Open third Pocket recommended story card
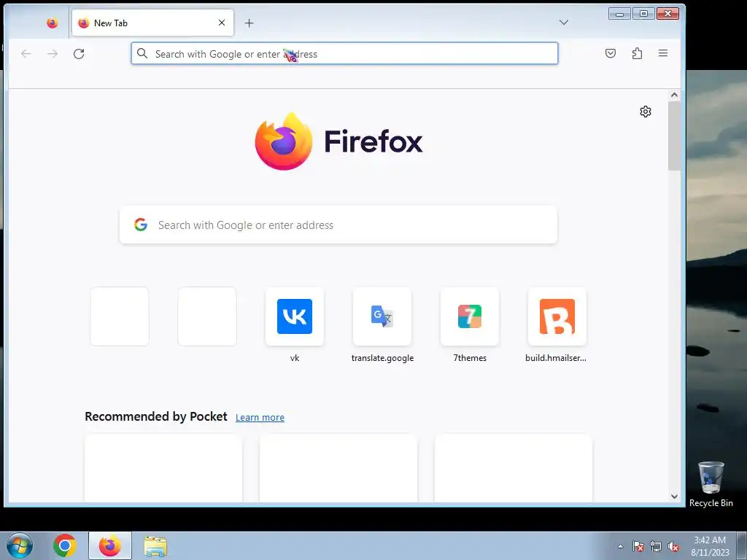This screenshot has width=747, height=560. (x=514, y=467)
